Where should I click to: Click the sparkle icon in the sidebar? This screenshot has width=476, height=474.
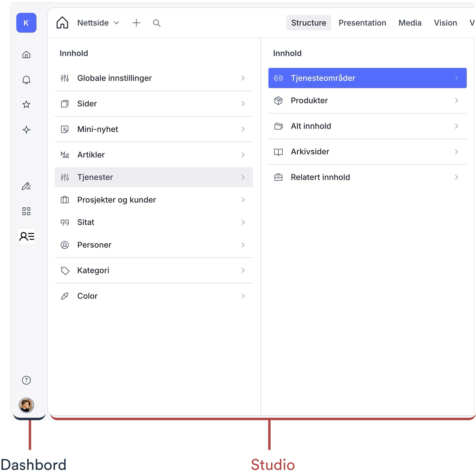coord(26,130)
